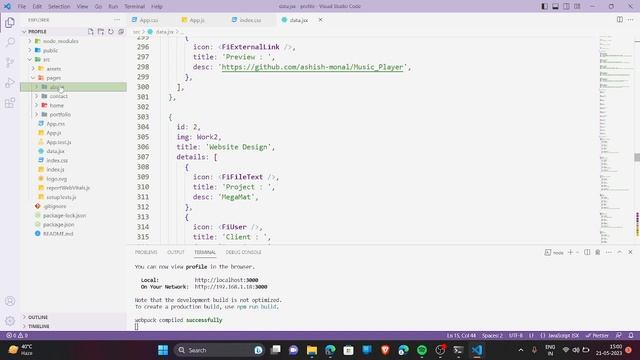Close the data.jsx editor tab
The width and height of the screenshot is (640, 360).
click(x=320, y=20)
